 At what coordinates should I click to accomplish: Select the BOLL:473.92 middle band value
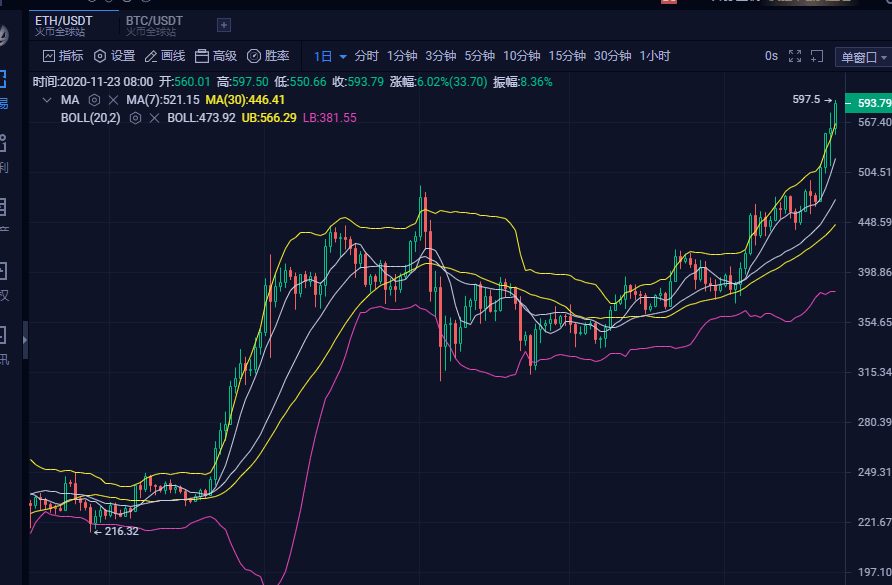pos(201,118)
